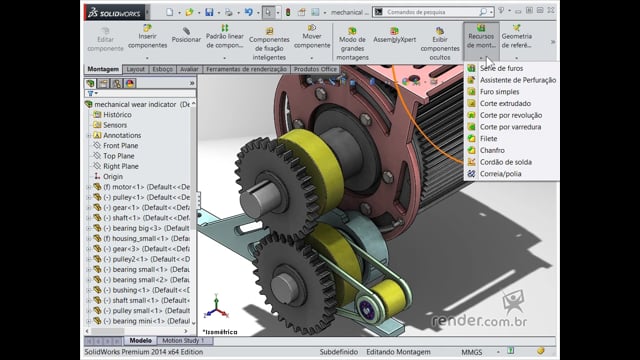640x360 pixels.
Task: Switch to the ConfigurationManager panel icon
Action: (x=116, y=84)
